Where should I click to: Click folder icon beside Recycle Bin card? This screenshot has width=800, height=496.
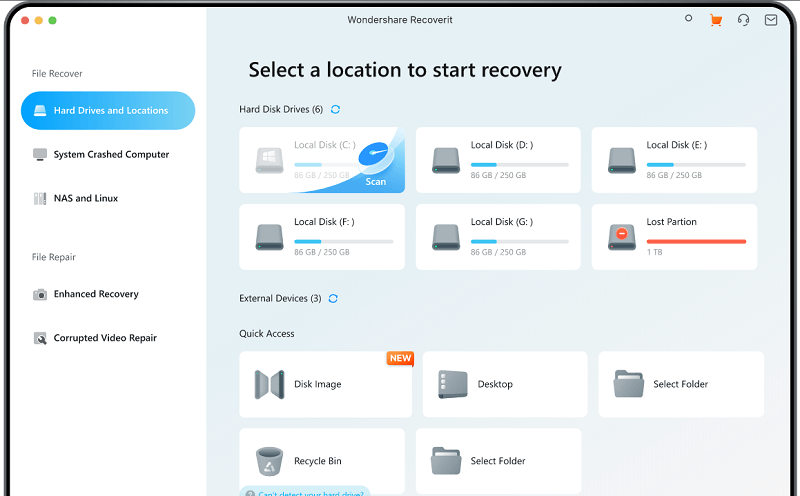(446, 461)
